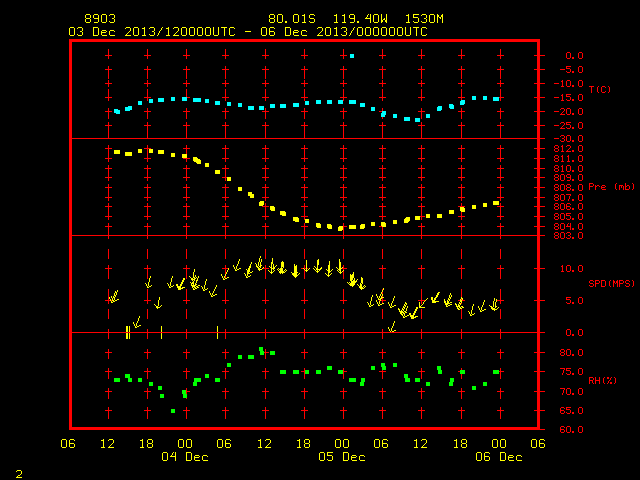Click the 04 Dec date label
This screenshot has height=480, width=640.
185,457
